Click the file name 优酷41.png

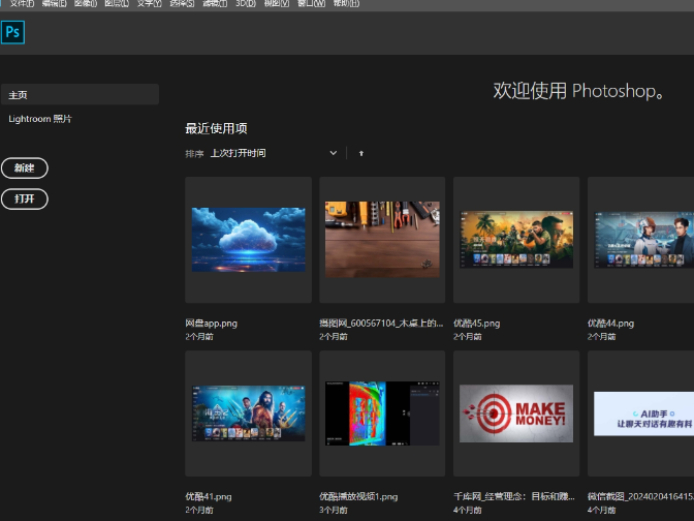208,497
